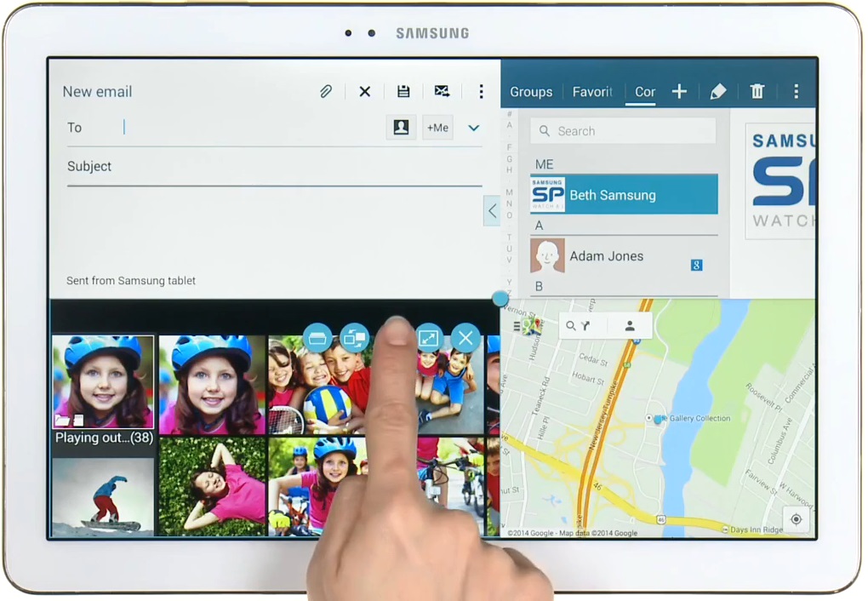Click the 'Sent from Samsung tablet' signature text

[131, 281]
